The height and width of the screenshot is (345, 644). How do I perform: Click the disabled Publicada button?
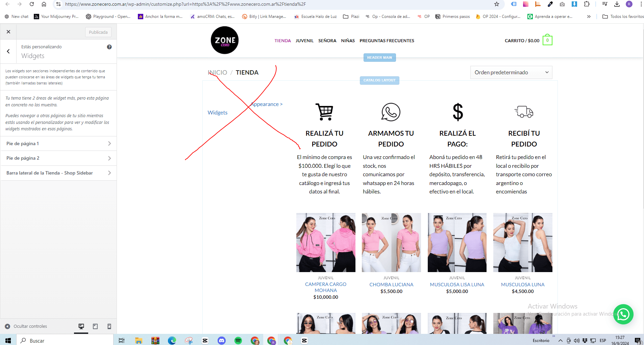(x=98, y=32)
